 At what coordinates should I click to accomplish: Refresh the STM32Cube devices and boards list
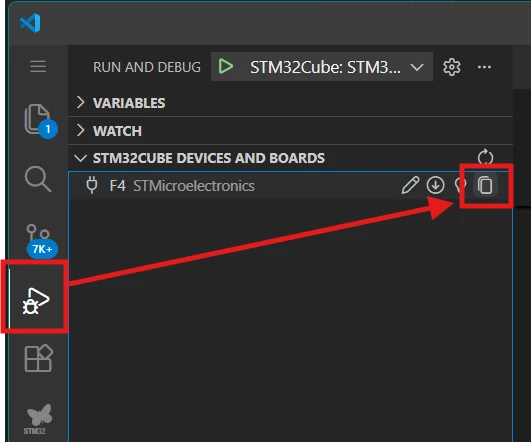pos(485,157)
